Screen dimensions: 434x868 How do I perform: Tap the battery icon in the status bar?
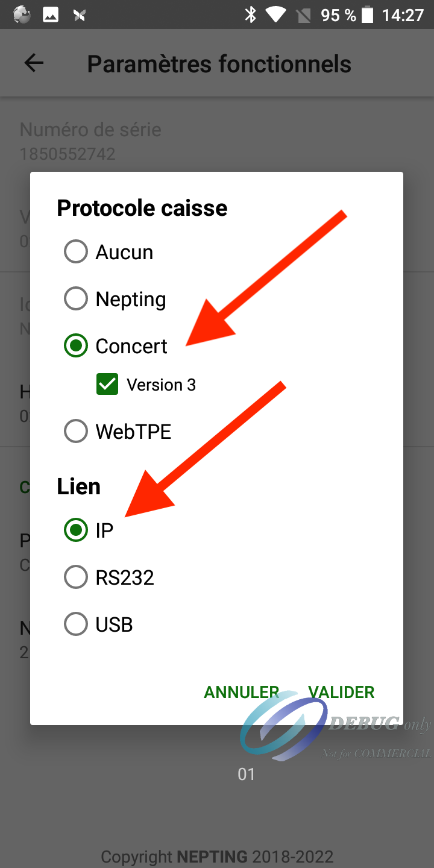click(x=368, y=14)
